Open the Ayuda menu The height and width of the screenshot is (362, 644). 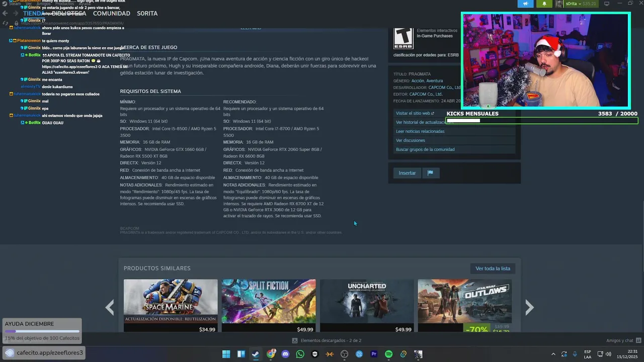tap(85, 4)
